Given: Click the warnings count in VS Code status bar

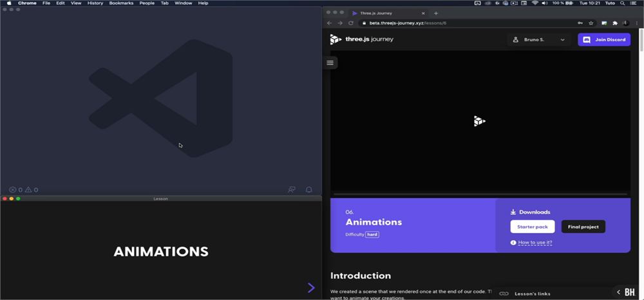Looking at the screenshot, I should click(x=32, y=190).
